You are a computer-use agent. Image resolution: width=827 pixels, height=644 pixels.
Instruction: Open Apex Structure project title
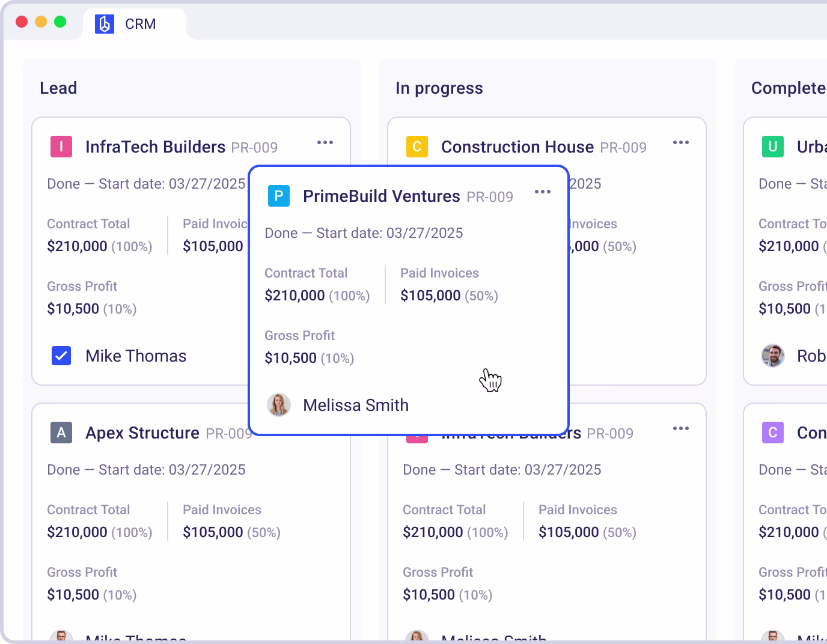142,433
